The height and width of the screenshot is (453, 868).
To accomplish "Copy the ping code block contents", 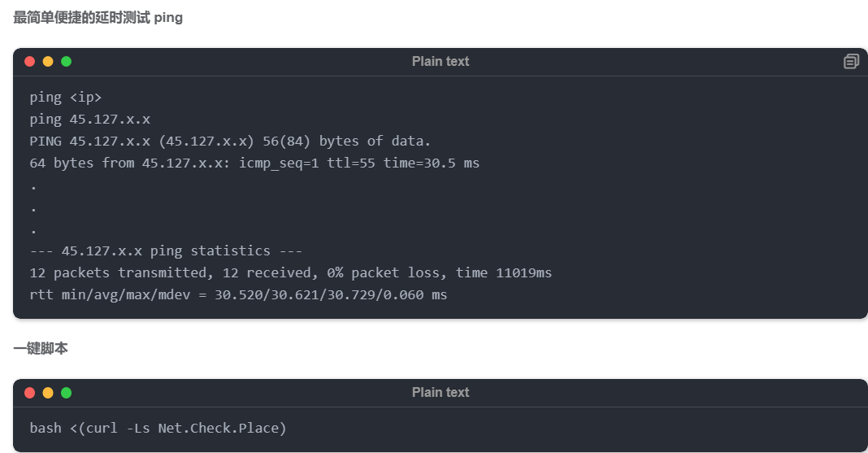I will [851, 61].
